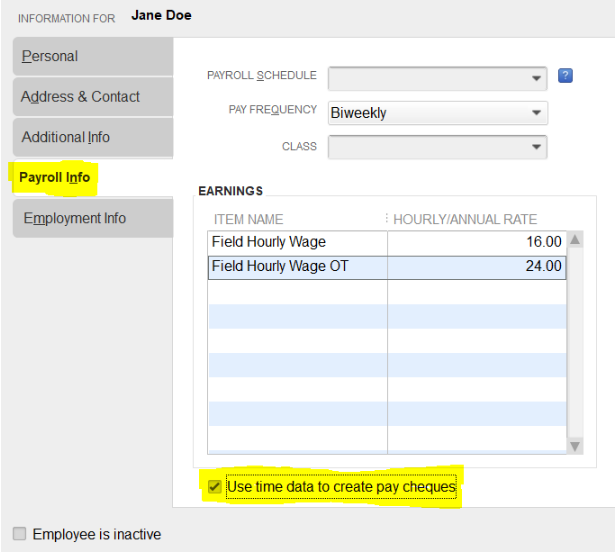Click the earnings table vertical scrollbar track
This screenshot has height=558, width=616.
[575, 343]
